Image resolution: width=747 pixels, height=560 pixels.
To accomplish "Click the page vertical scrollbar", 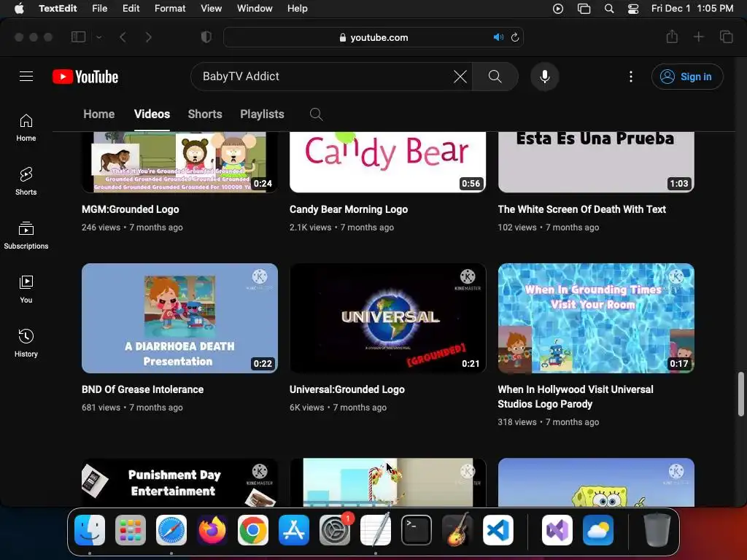I will tap(741, 394).
